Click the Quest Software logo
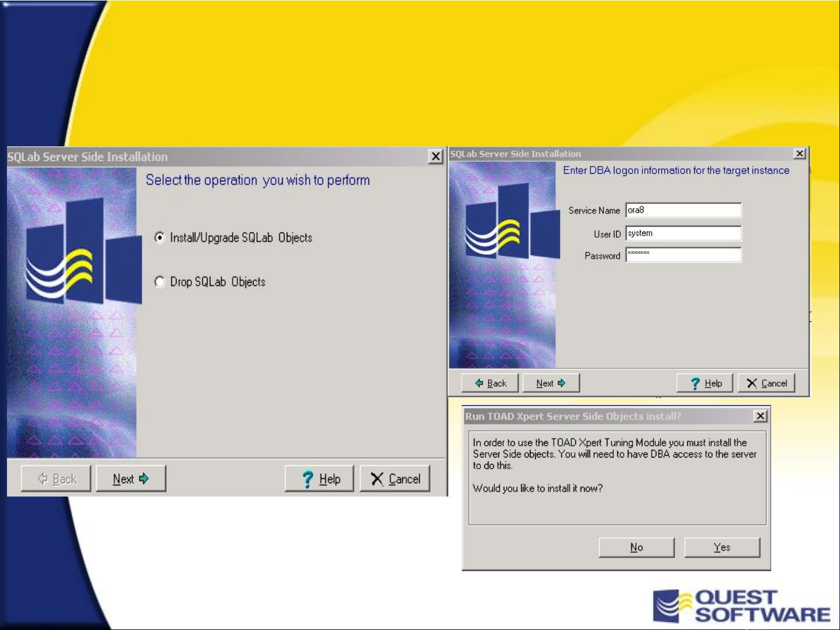The image size is (840, 630). (x=741, y=606)
